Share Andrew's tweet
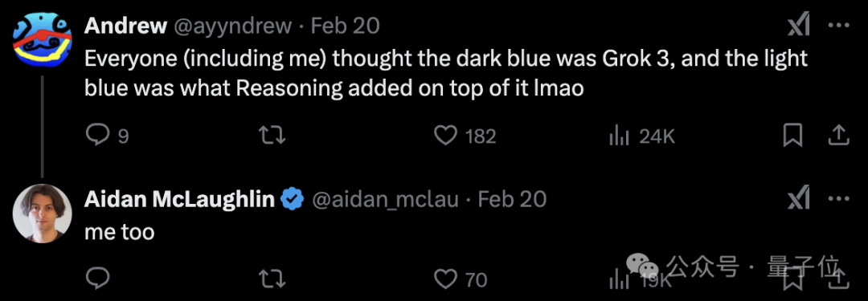The image size is (868, 301). tap(838, 135)
